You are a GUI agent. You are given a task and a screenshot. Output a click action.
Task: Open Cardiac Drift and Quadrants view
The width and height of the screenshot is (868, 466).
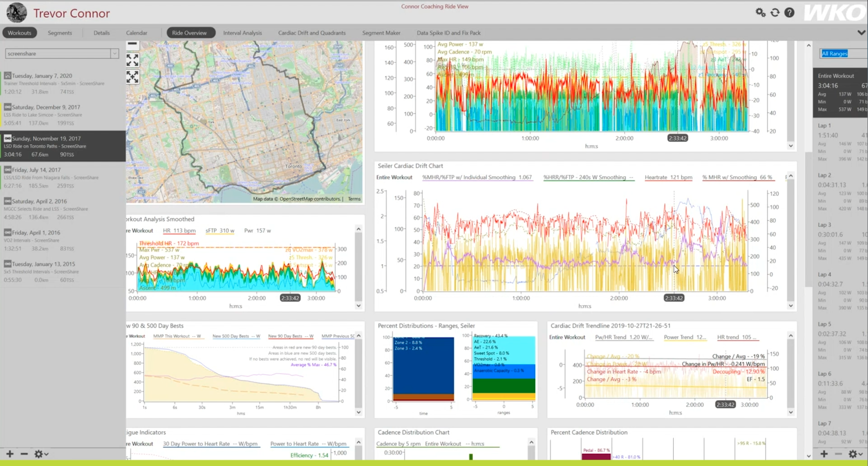312,33
